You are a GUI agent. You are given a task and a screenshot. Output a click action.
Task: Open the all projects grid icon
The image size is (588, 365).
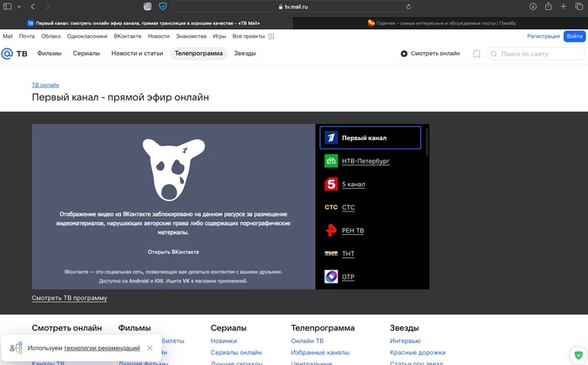tap(271, 37)
